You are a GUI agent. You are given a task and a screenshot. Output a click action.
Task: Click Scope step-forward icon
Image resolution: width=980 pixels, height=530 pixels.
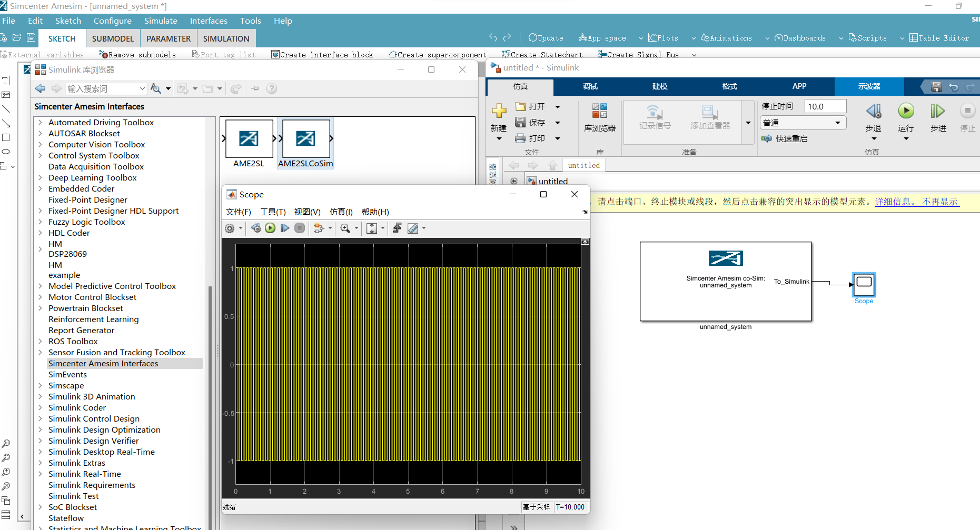point(285,228)
